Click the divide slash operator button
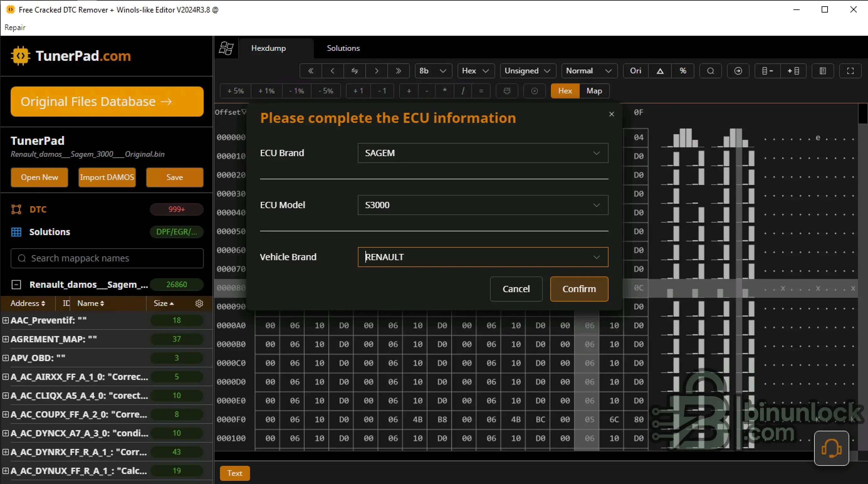Image resolution: width=868 pixels, height=484 pixels. point(463,91)
